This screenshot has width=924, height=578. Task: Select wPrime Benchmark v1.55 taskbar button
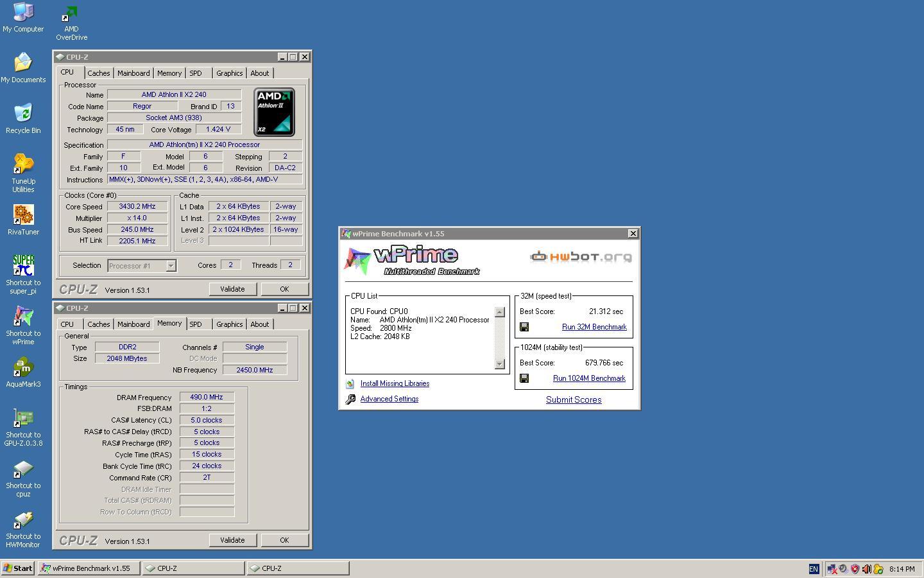89,568
